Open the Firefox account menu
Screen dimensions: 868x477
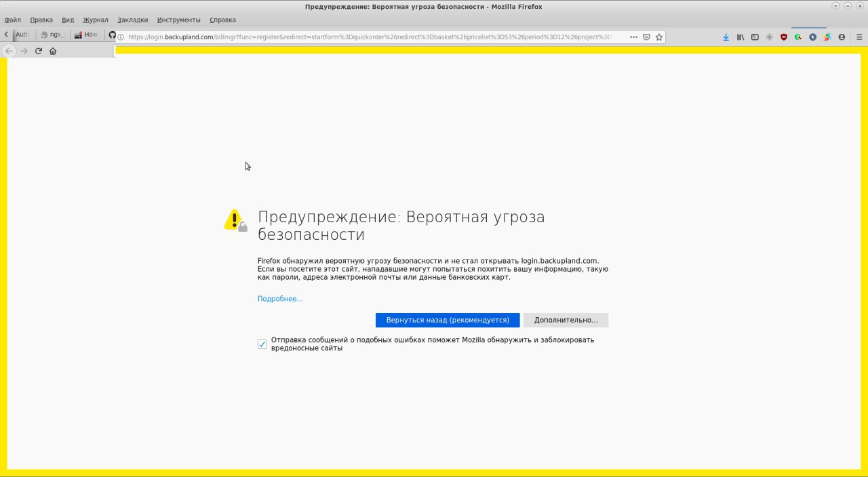(x=842, y=37)
